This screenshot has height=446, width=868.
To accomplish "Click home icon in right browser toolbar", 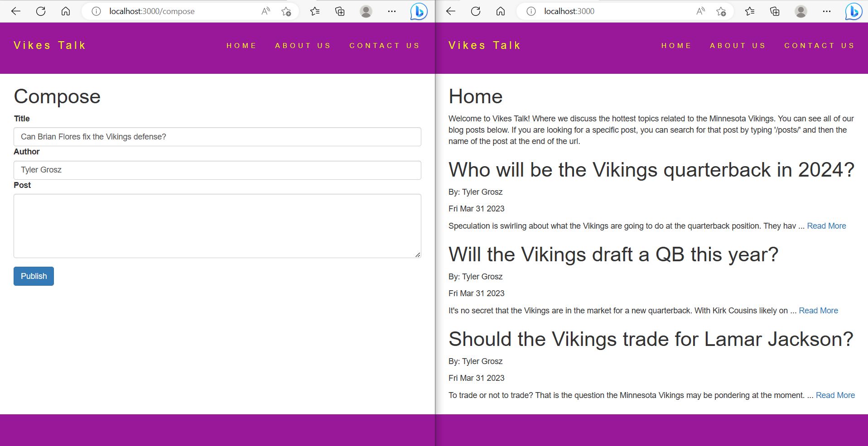I will tap(501, 11).
